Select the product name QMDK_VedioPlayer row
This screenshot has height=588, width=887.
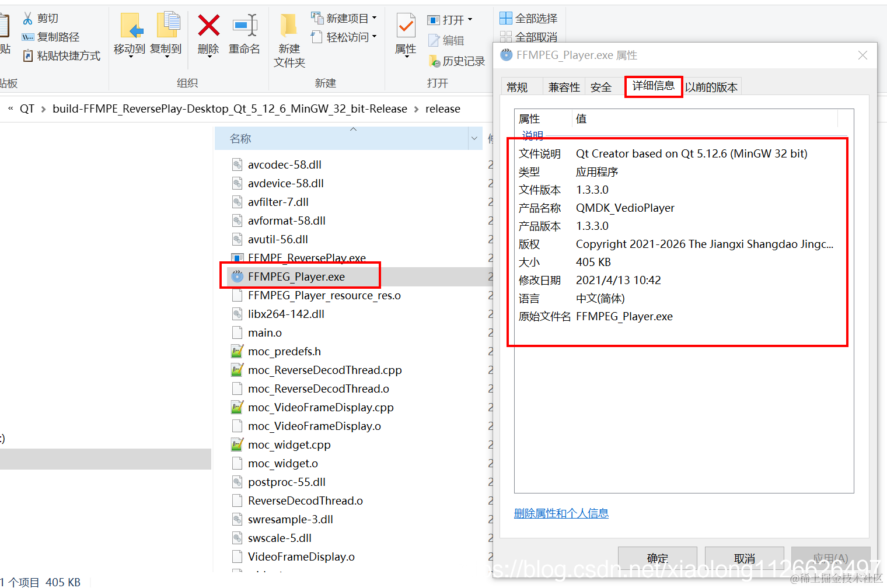tap(678, 208)
